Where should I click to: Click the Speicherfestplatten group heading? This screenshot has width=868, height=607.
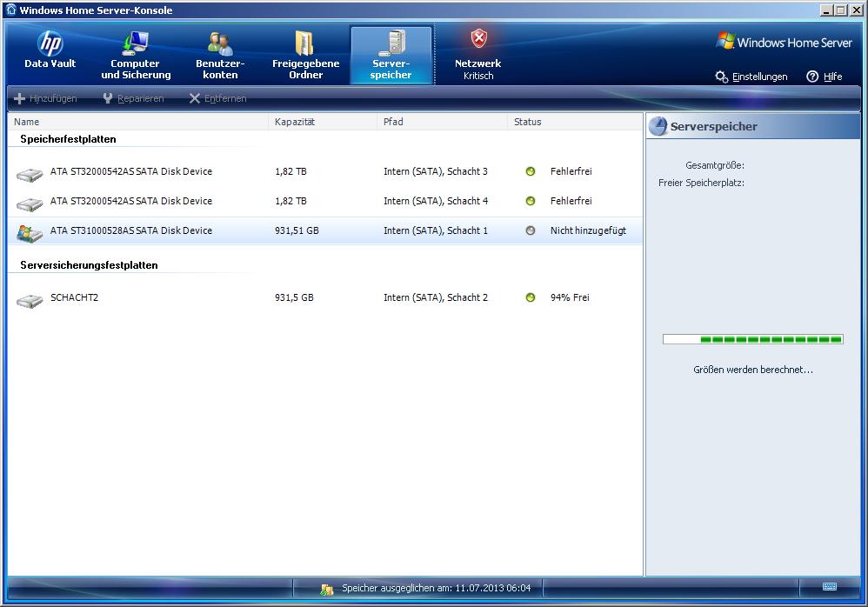point(68,139)
